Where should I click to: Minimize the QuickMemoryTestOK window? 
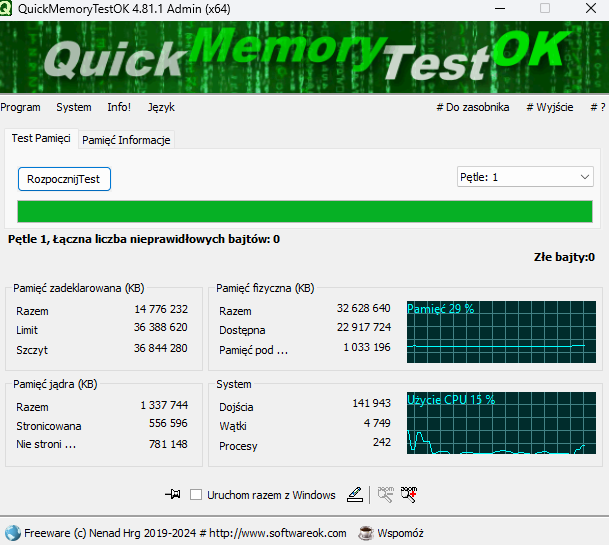[500, 8]
